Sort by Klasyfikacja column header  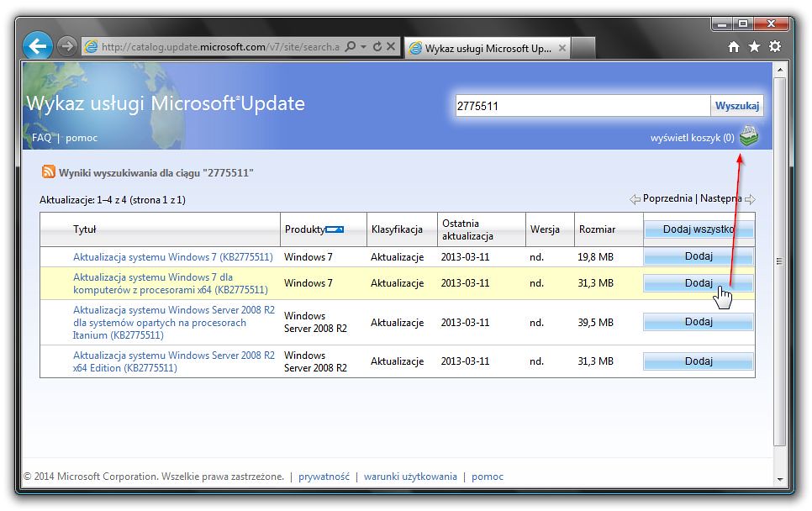[397, 229]
